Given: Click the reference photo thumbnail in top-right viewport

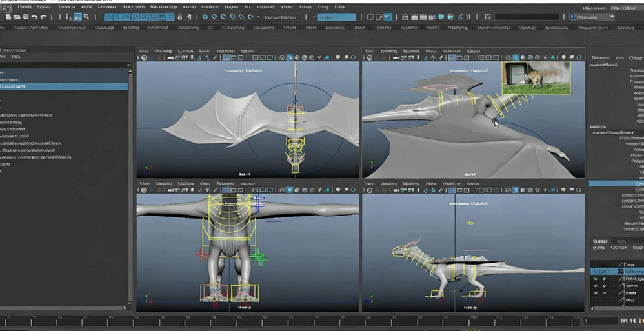Looking at the screenshot, I should pyautogui.click(x=536, y=77).
